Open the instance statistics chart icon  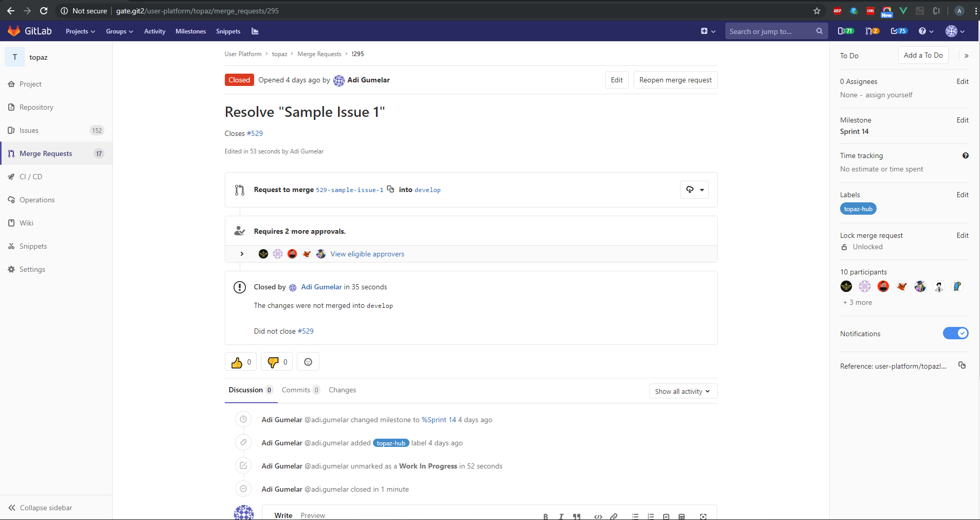255,31
